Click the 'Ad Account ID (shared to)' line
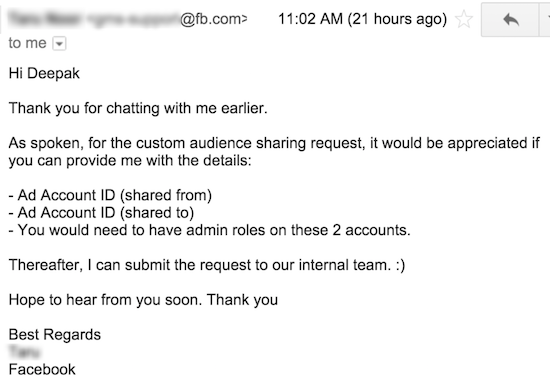The height and width of the screenshot is (384, 550). tap(101, 213)
